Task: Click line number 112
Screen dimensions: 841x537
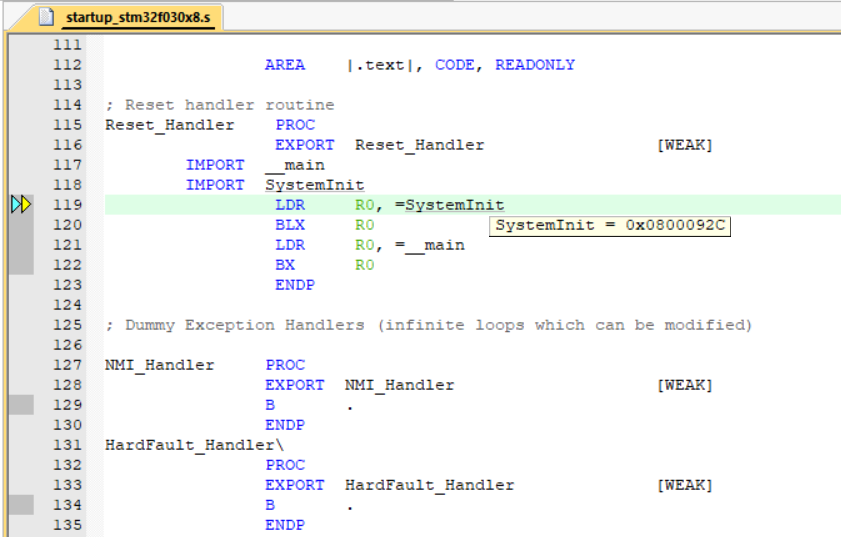Action: point(68,65)
